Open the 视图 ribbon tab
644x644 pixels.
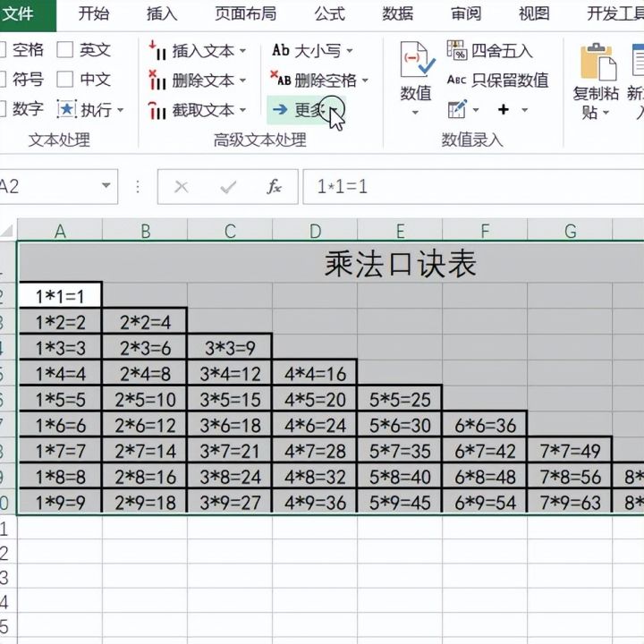534,14
